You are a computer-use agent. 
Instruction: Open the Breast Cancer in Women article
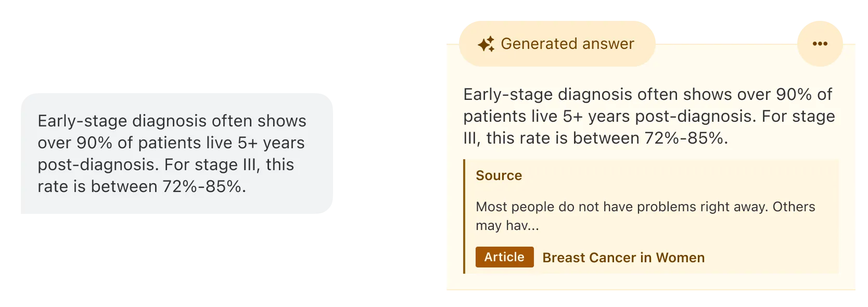click(x=623, y=258)
